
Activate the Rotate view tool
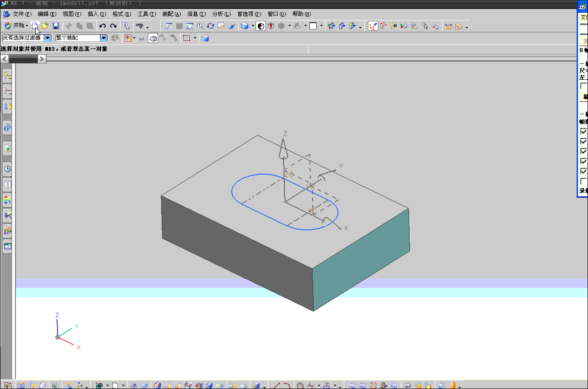coord(211,26)
